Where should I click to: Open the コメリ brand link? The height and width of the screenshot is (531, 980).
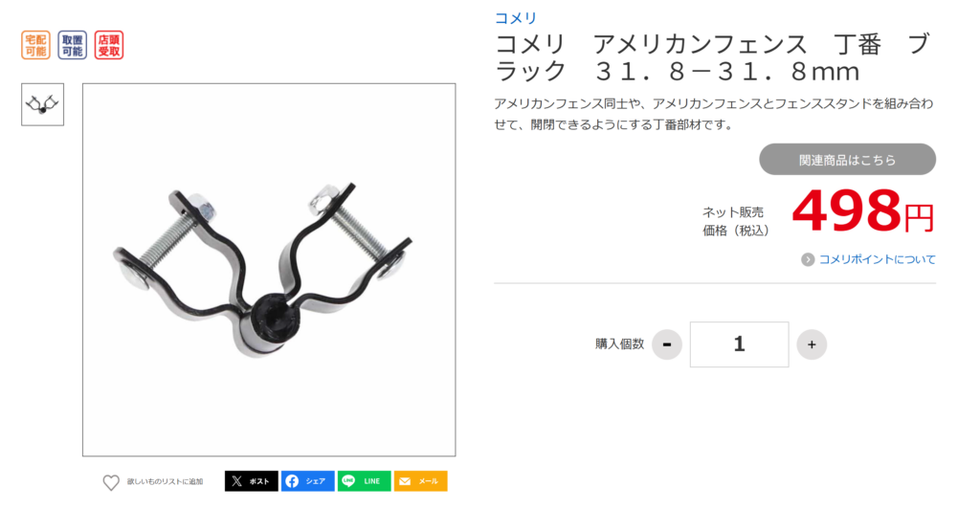pyautogui.click(x=516, y=18)
